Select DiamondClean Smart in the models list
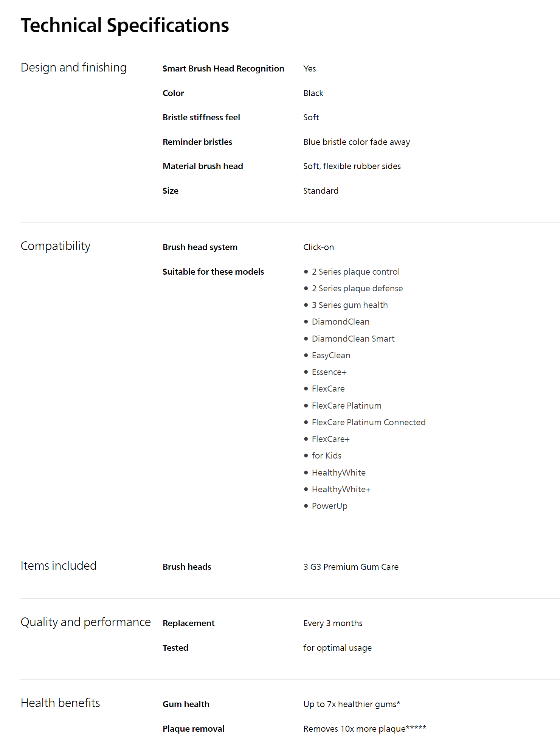 point(353,339)
